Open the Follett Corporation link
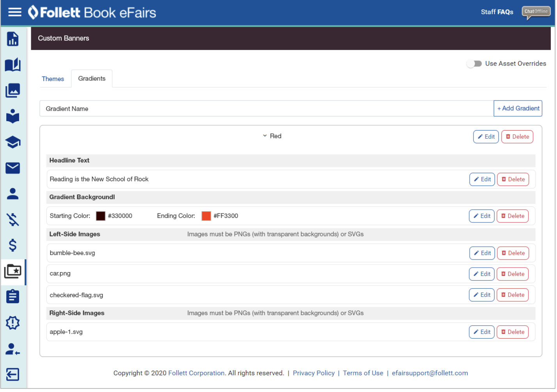557x392 pixels. pos(197,374)
